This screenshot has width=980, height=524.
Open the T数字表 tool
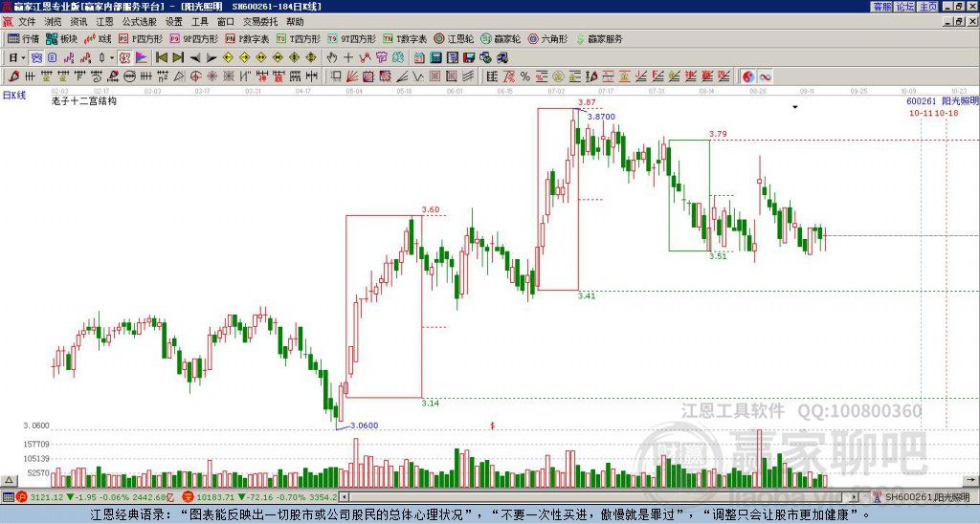(405, 38)
